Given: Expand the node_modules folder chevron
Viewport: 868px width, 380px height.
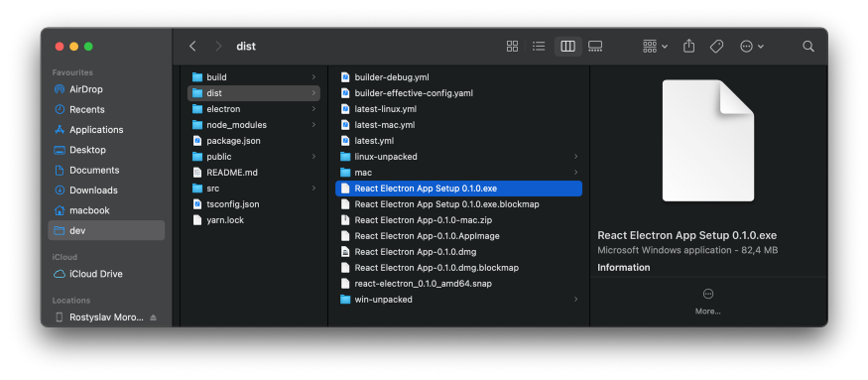Looking at the screenshot, I should (313, 125).
